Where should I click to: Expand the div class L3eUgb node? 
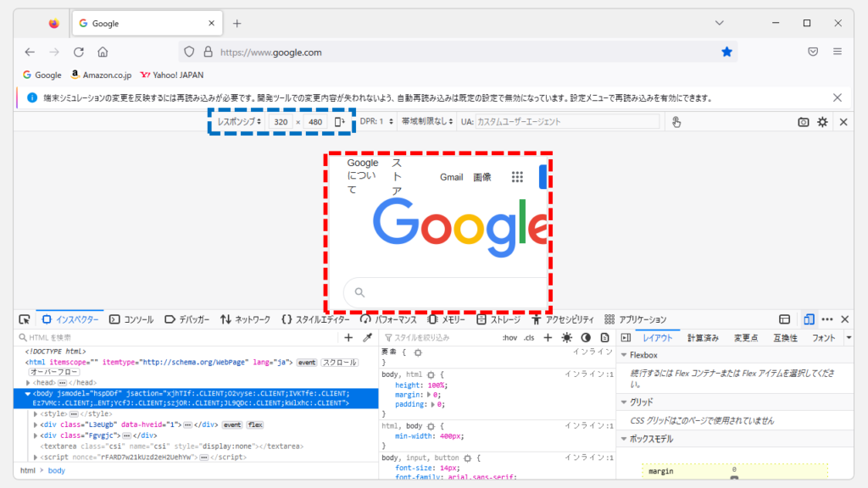point(36,425)
